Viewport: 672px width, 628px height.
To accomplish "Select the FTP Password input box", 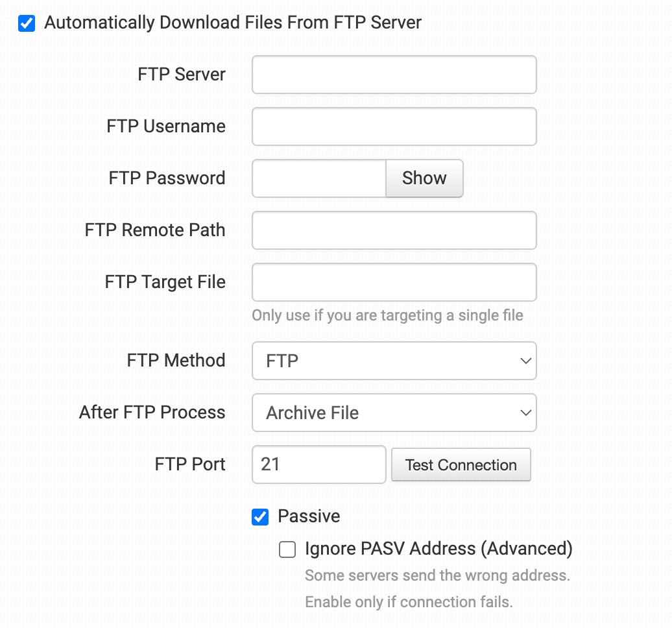I will pyautogui.click(x=319, y=178).
